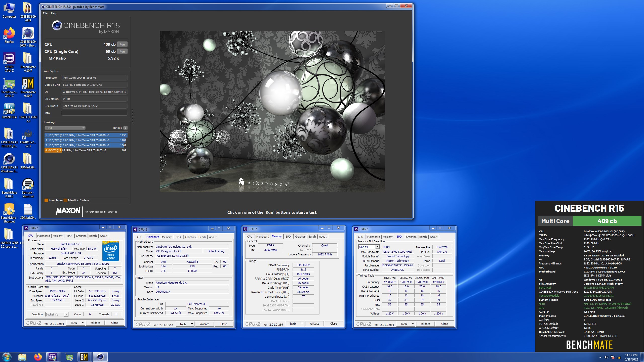Image resolution: width=644 pixels, height=362 pixels.
Task: Switch to Firefox in the taskbar
Action: [x=38, y=357]
